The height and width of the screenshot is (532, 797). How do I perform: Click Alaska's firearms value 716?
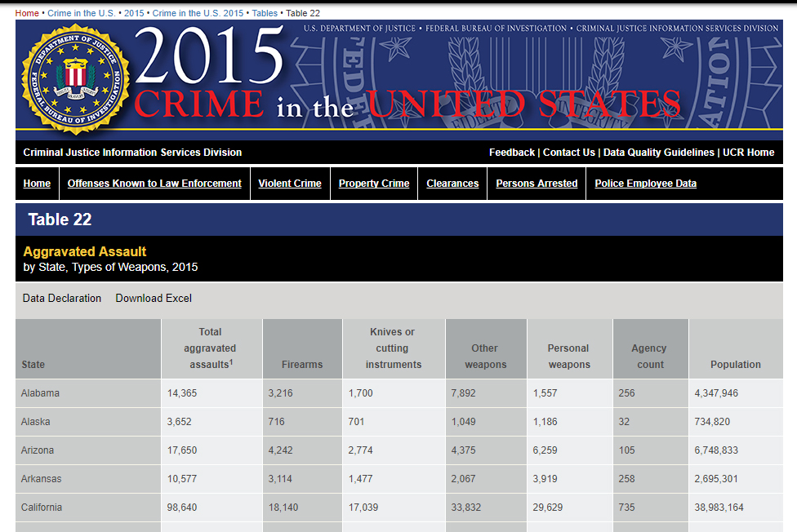(277, 422)
